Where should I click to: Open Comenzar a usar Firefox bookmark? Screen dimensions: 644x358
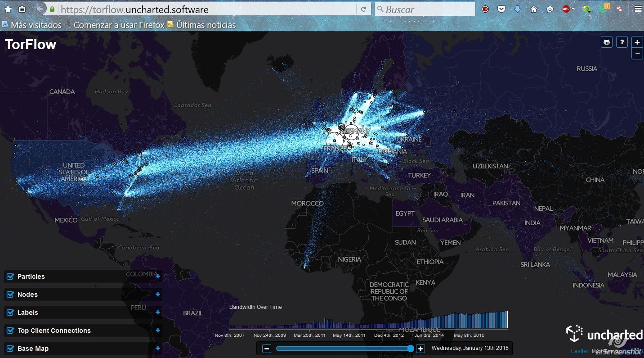[115, 25]
